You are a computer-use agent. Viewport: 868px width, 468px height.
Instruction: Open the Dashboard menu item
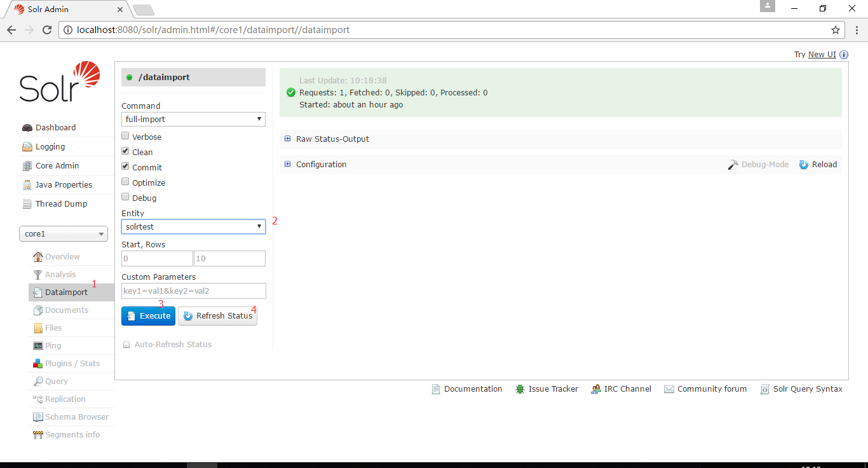pos(67,128)
